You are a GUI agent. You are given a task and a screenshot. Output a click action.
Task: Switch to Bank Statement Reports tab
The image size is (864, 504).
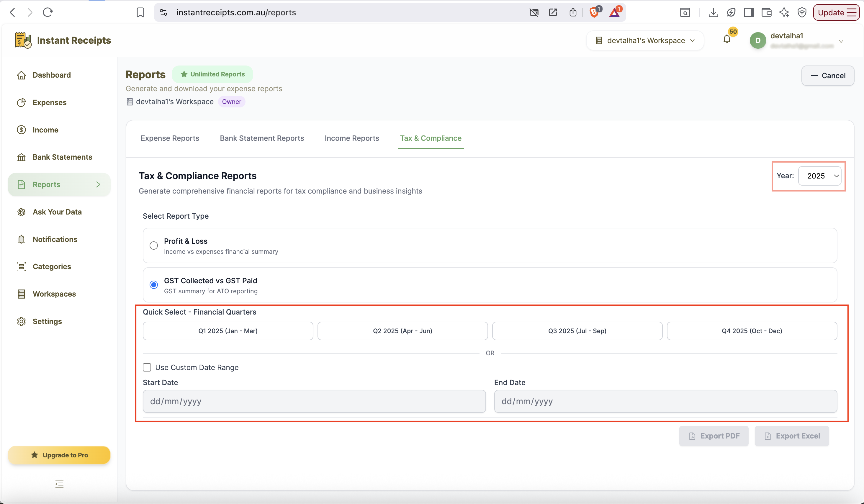(x=262, y=138)
